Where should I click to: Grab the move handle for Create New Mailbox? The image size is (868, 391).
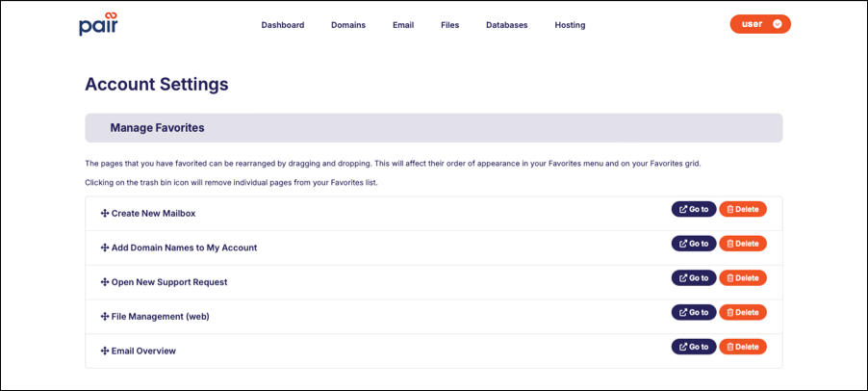104,213
